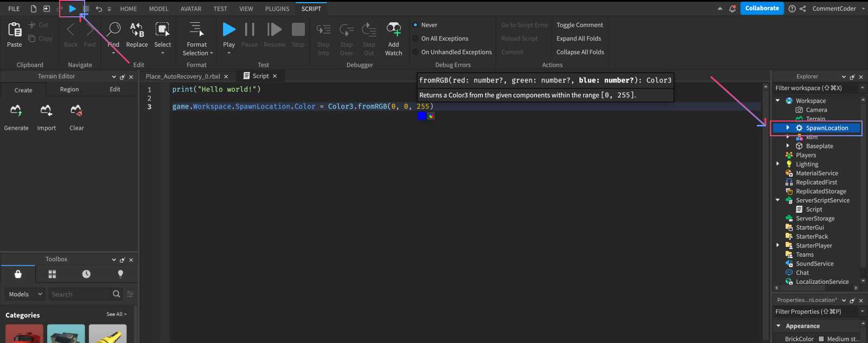Click the new file icon in top bar
This screenshot has width=868, height=343.
[34, 9]
